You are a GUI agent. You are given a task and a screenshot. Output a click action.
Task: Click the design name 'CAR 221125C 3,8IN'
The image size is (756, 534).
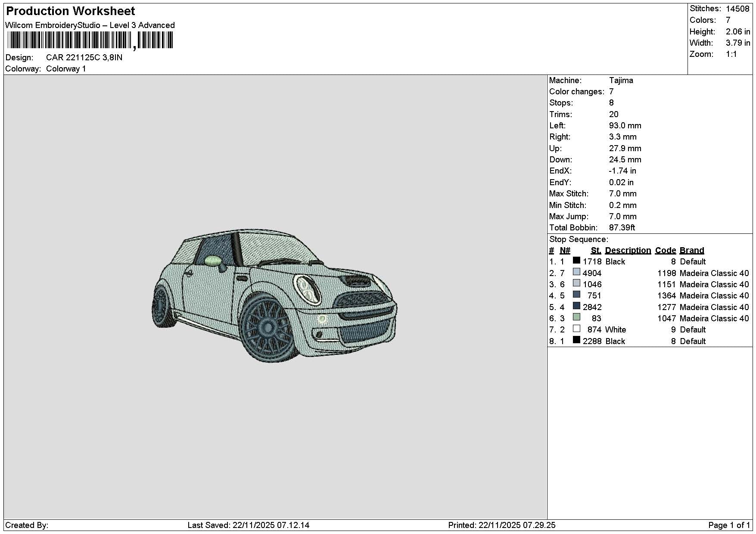coord(84,57)
